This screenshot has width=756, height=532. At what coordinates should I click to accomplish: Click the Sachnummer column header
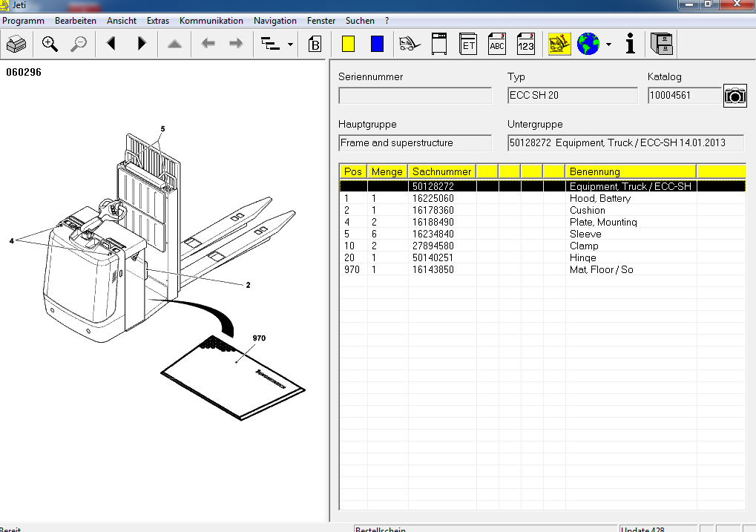coord(442,171)
